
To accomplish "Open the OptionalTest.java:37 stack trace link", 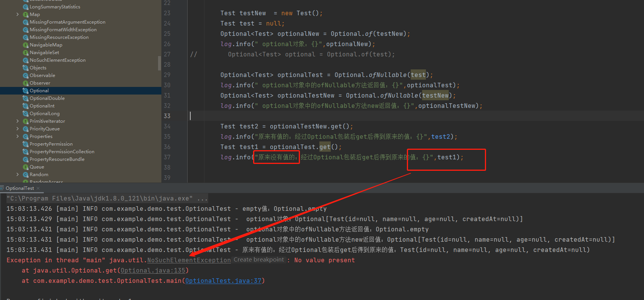I will [223, 281].
